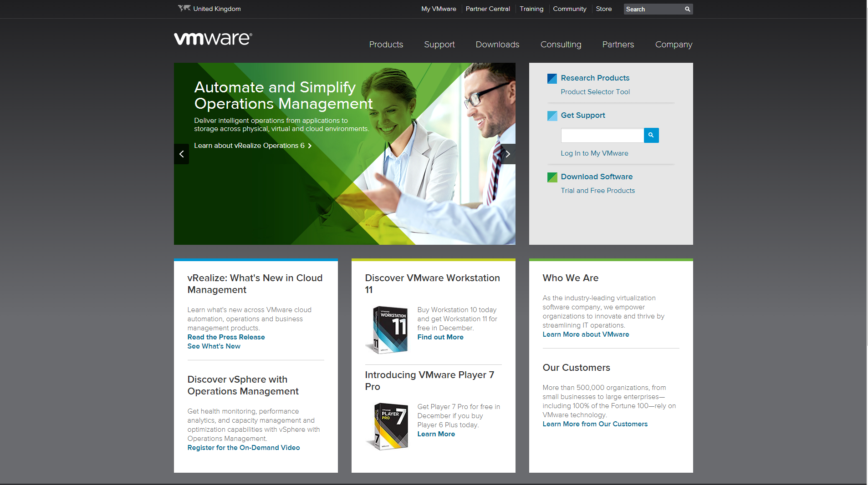Open My VMware link

tap(439, 9)
